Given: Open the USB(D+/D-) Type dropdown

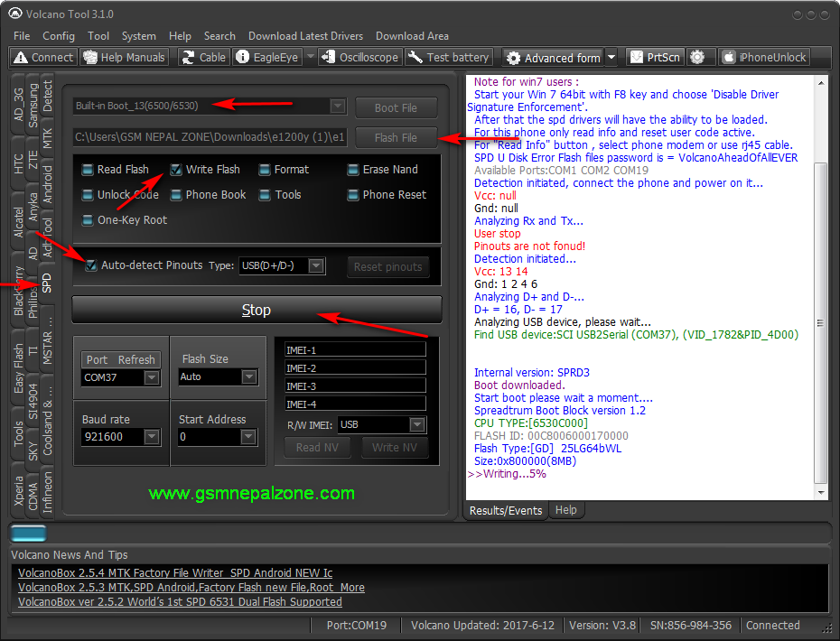Looking at the screenshot, I should coord(317,265).
